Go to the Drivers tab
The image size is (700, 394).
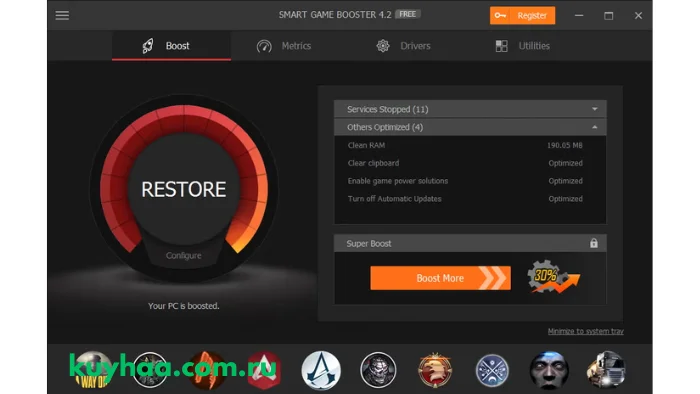[403, 46]
